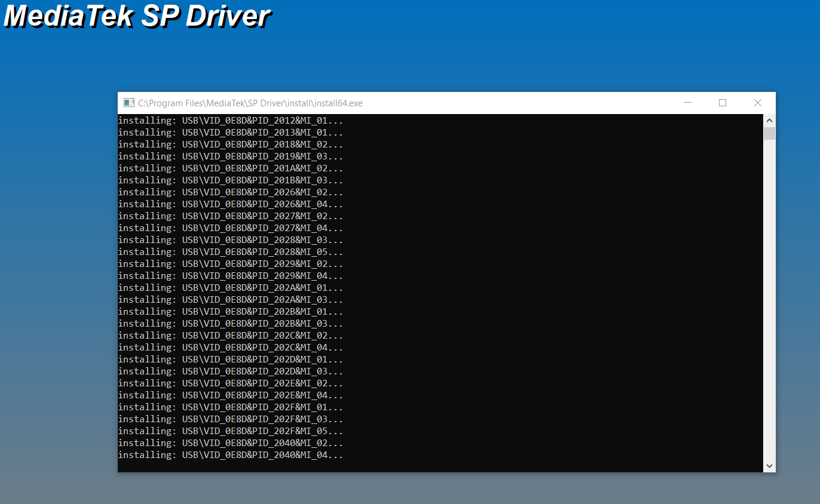Image resolution: width=820 pixels, height=504 pixels.
Task: Click the console vertical scrollbar thumb
Action: 769,133
